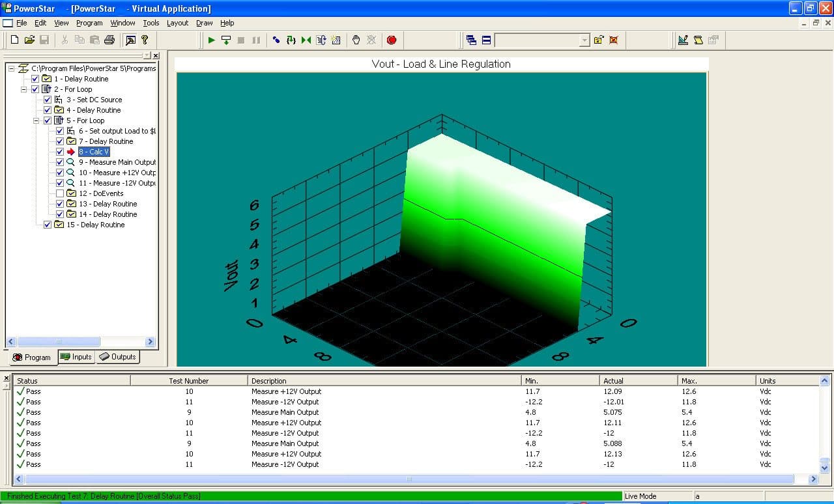Toggle checkbox for 5 - For Loop
This screenshot has height=504, width=834.
click(x=48, y=120)
